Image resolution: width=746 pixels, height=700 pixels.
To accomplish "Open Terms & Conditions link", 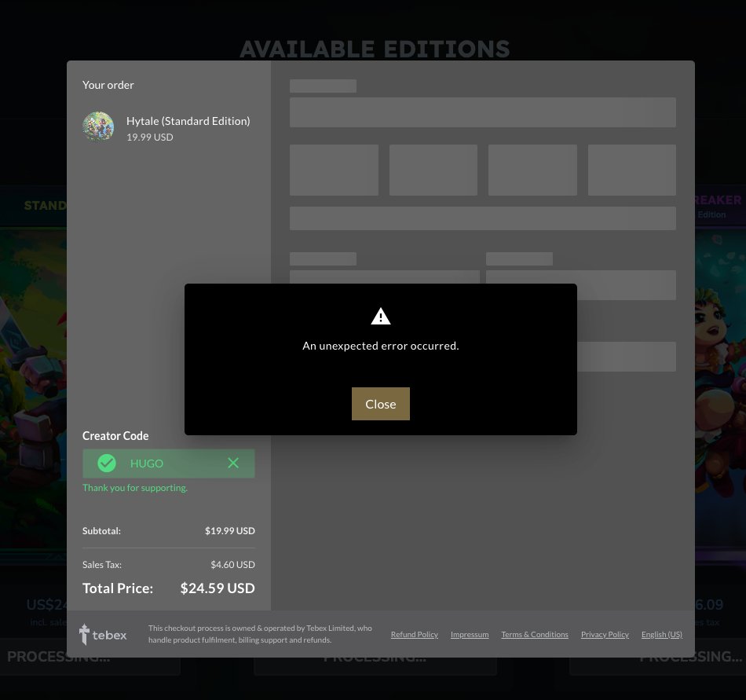I will click(535, 634).
